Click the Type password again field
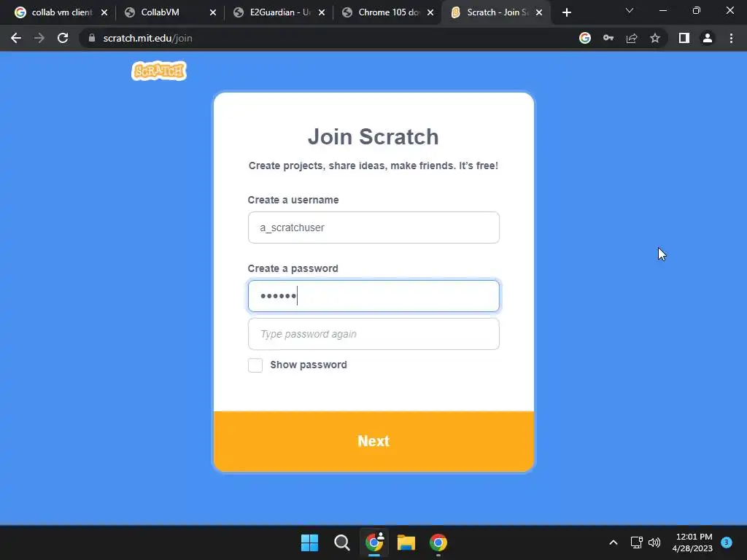747x560 pixels. 373,334
